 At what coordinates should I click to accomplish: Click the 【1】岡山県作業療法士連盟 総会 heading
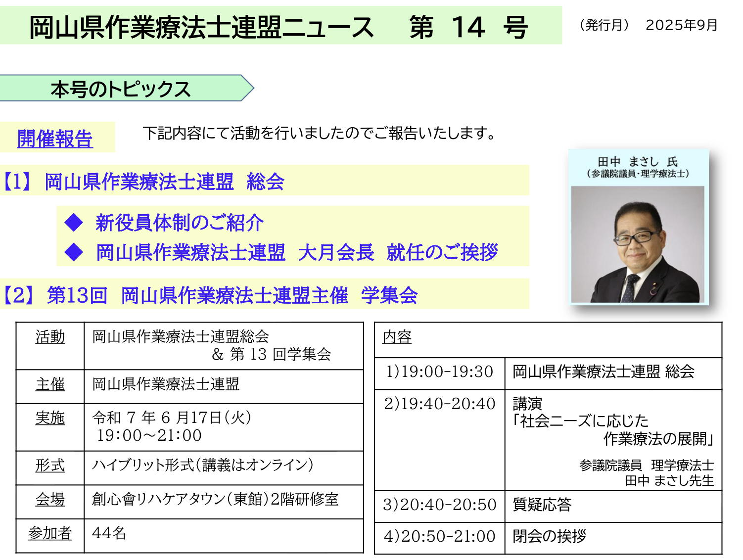coord(143,182)
